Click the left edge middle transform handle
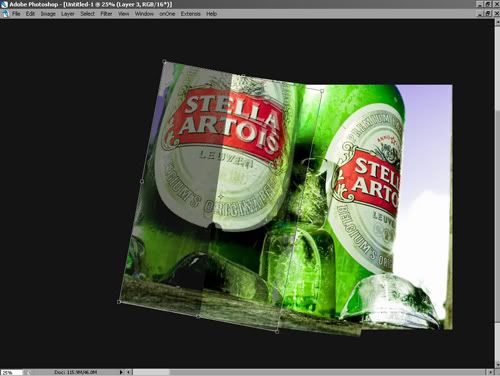Screen dimensions: 500x376 142,181
